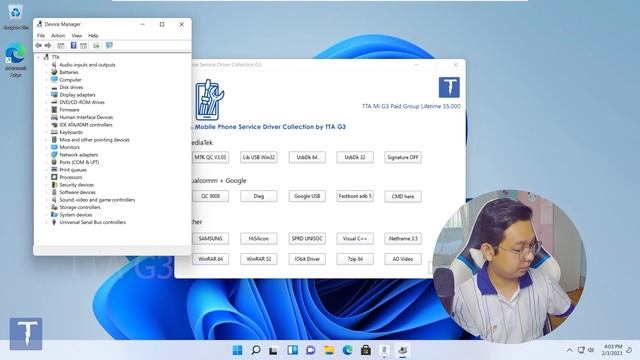Expand Audio inputs and outputs node

click(46, 64)
